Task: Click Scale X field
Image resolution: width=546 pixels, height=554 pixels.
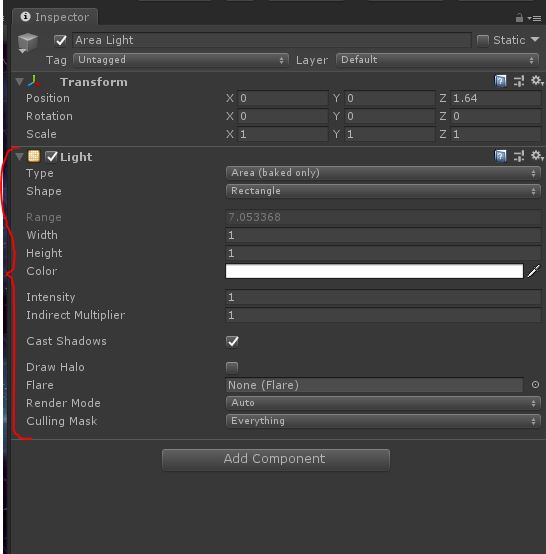Action: click(282, 134)
